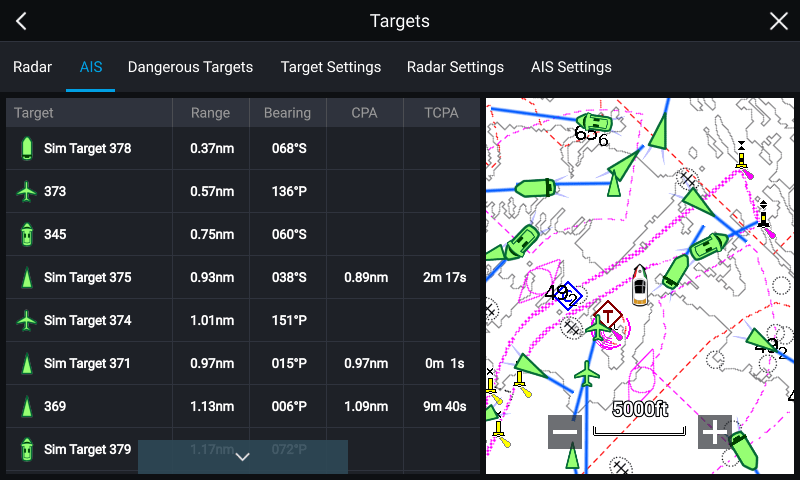Open the Radar Settings tab

click(x=455, y=67)
